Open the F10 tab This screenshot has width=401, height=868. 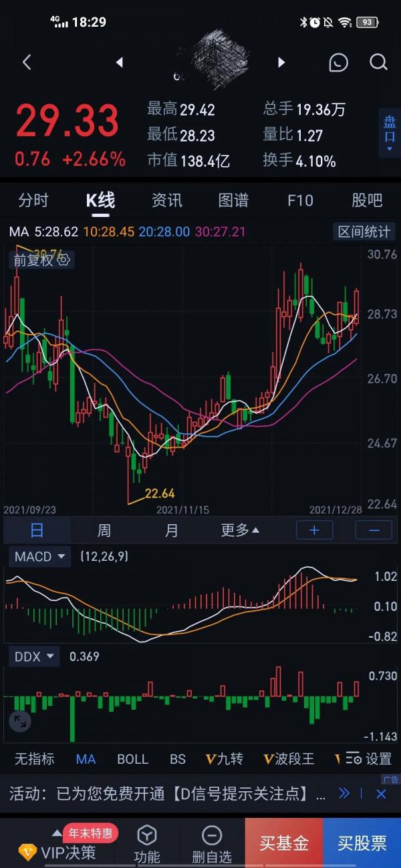coord(300,200)
